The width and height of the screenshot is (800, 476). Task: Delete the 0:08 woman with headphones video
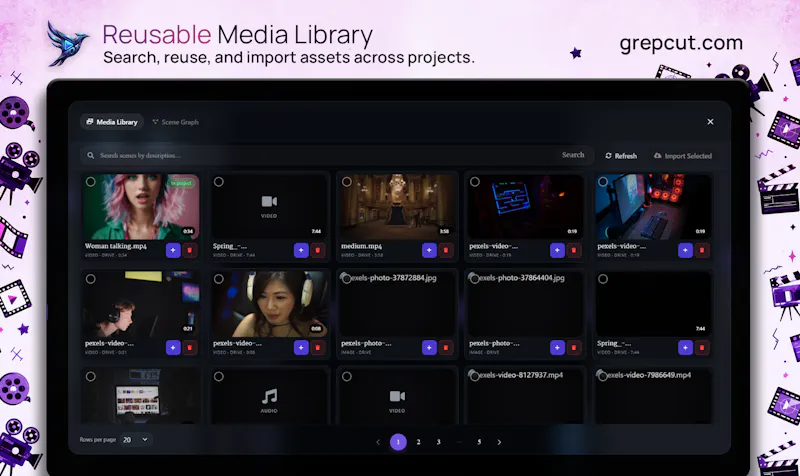tap(318, 347)
